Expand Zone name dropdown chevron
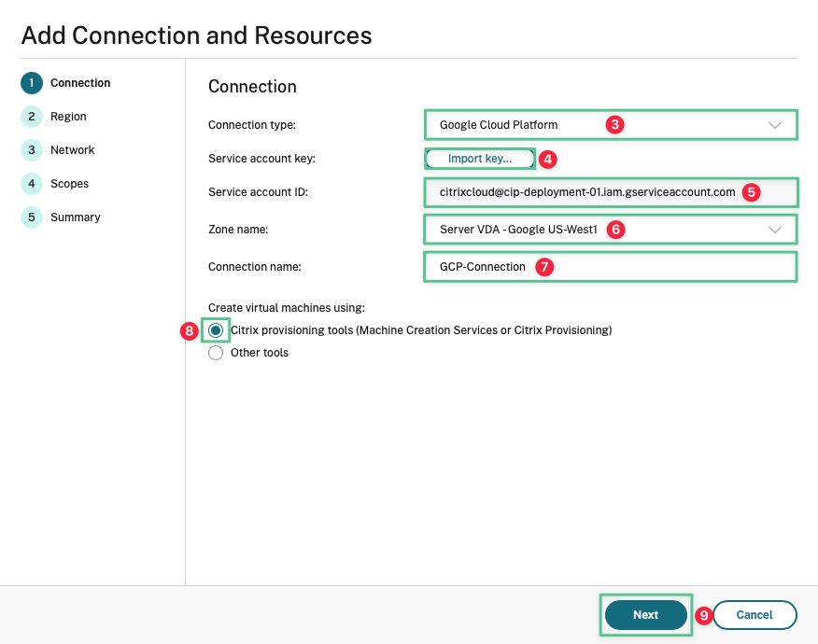 point(775,230)
